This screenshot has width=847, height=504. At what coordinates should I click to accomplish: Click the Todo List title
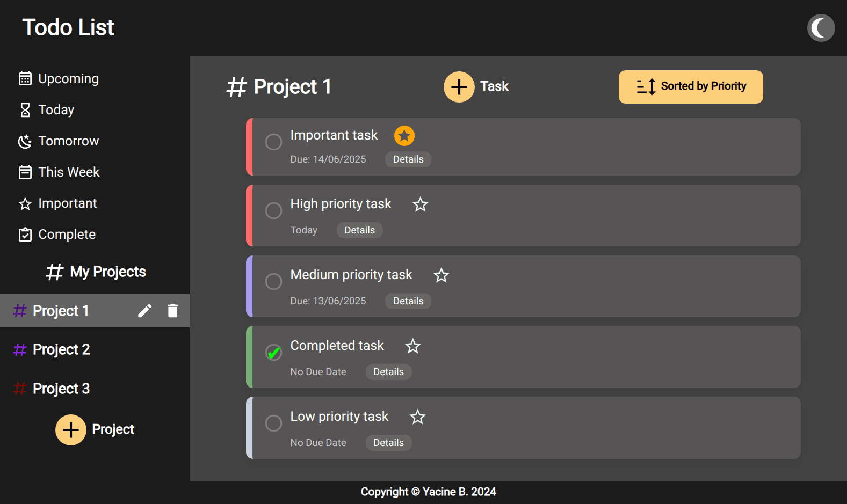68,27
